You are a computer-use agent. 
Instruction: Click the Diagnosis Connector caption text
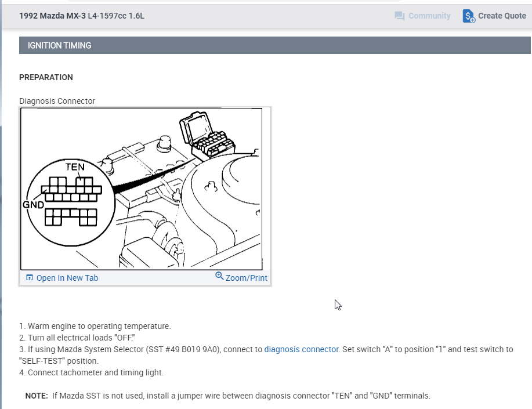coord(57,101)
